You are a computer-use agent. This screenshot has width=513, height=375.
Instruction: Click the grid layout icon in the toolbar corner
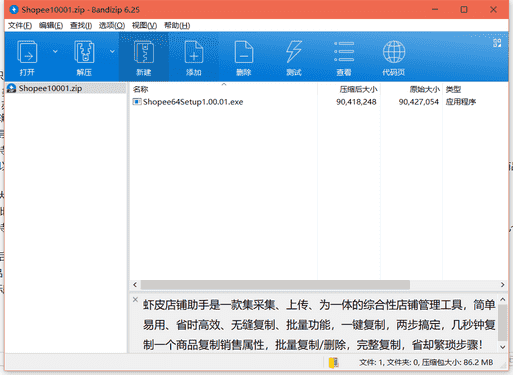(x=497, y=43)
